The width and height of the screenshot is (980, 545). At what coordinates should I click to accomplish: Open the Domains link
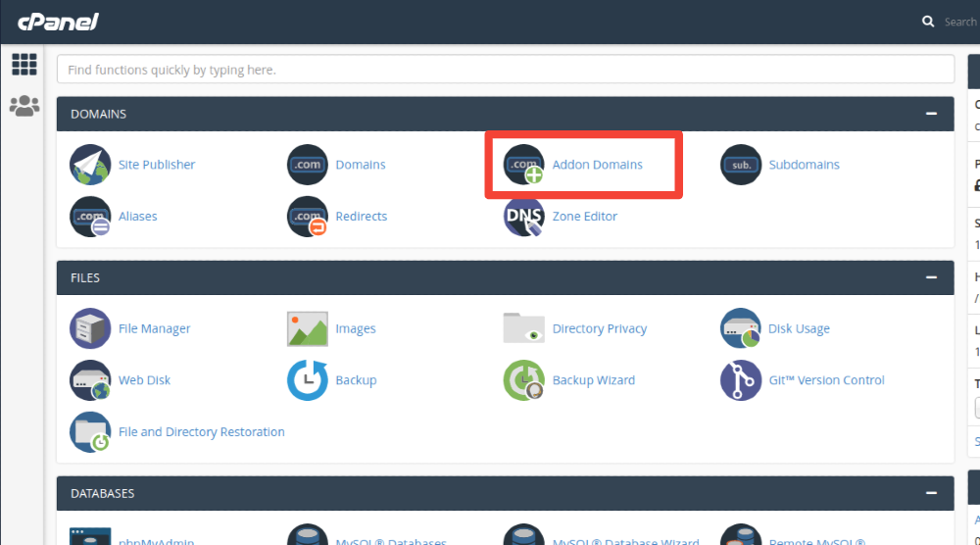(361, 165)
